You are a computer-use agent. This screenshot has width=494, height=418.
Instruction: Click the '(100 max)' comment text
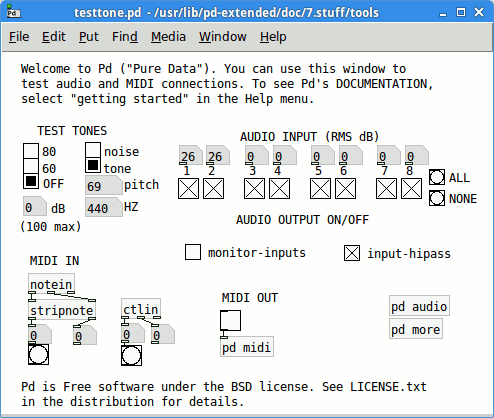(51, 227)
